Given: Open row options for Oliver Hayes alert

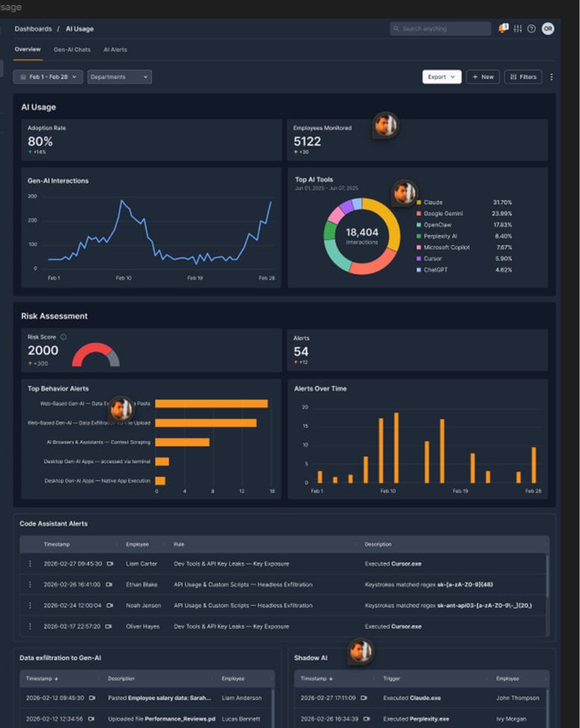Looking at the screenshot, I should (30, 626).
